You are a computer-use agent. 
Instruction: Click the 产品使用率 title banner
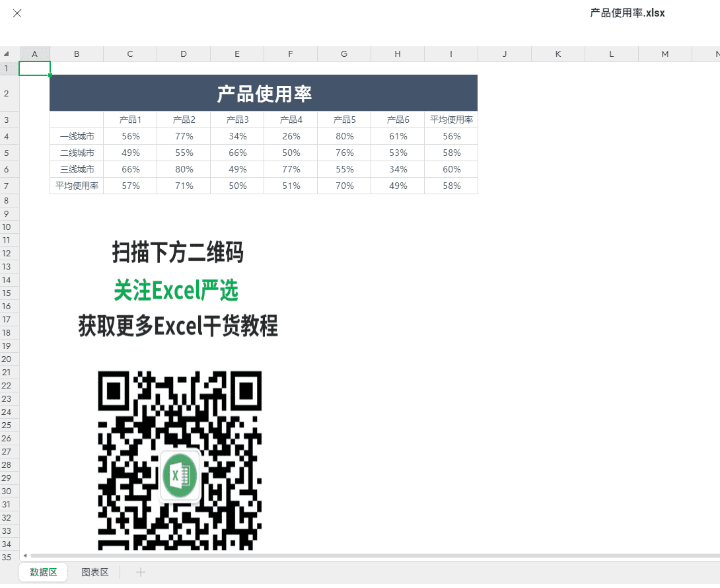click(264, 93)
